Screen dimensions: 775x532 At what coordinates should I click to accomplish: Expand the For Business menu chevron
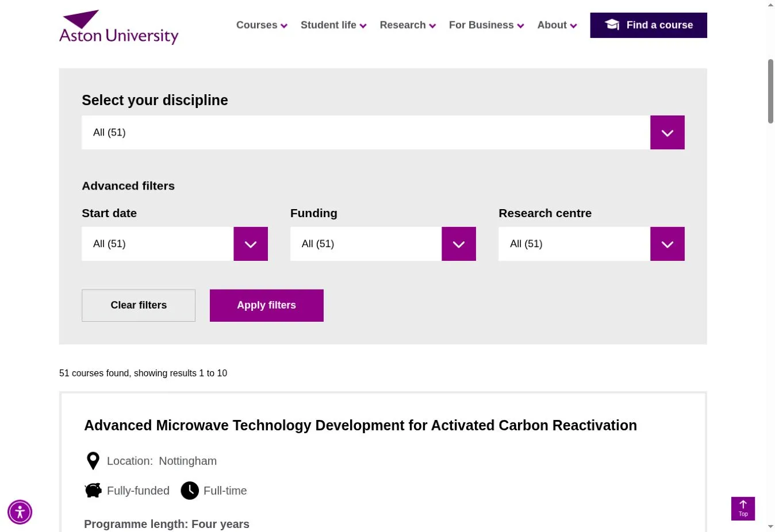tap(521, 26)
